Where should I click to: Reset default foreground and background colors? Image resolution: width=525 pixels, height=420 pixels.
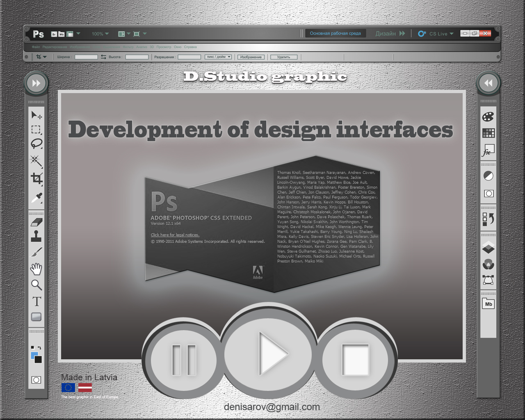[32, 347]
